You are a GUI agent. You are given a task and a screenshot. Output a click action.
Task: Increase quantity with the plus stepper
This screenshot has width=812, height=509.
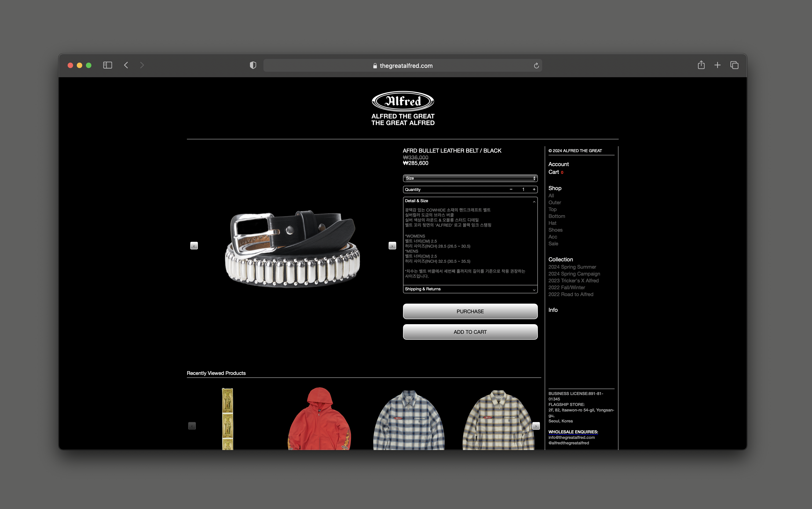click(x=534, y=190)
